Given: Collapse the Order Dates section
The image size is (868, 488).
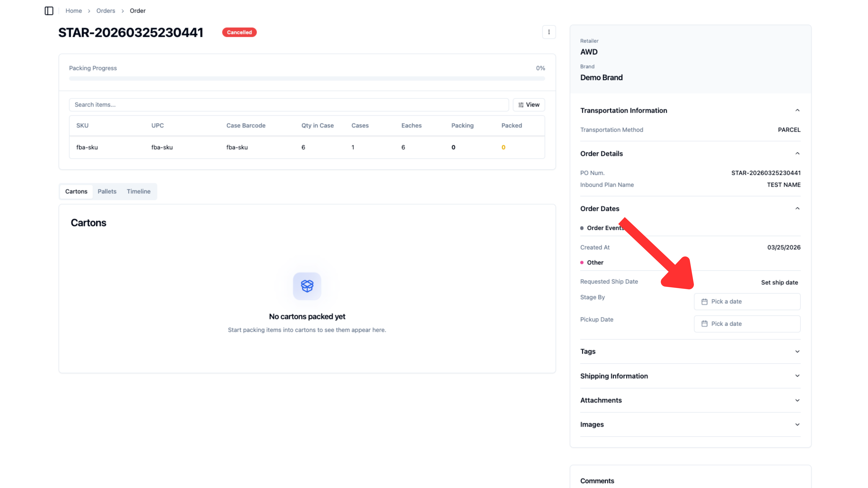Looking at the screenshot, I should pyautogui.click(x=797, y=209).
